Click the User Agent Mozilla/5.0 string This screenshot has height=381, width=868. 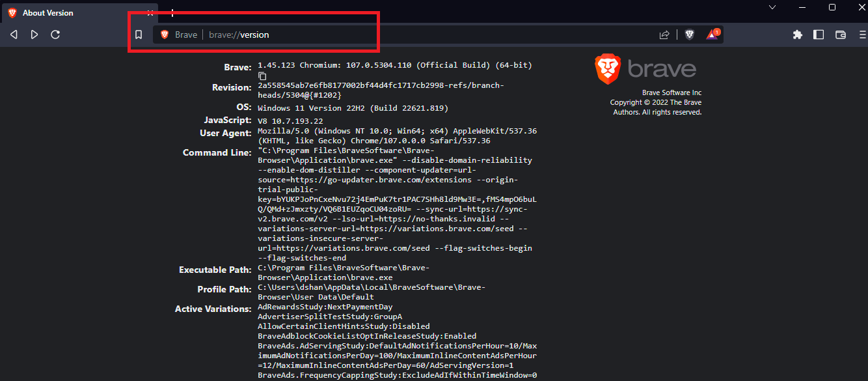[398, 136]
